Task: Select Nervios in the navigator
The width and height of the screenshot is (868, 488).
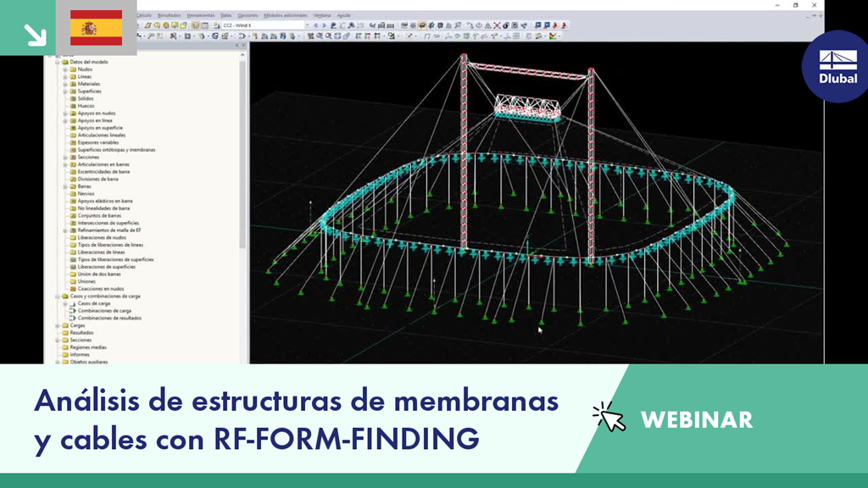Action: [x=86, y=194]
